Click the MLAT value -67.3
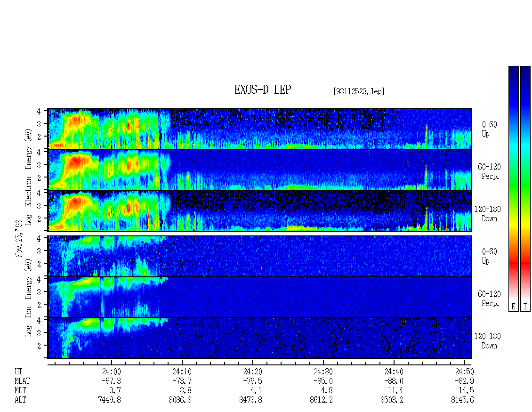This screenshot has width=532, height=412. [x=111, y=381]
